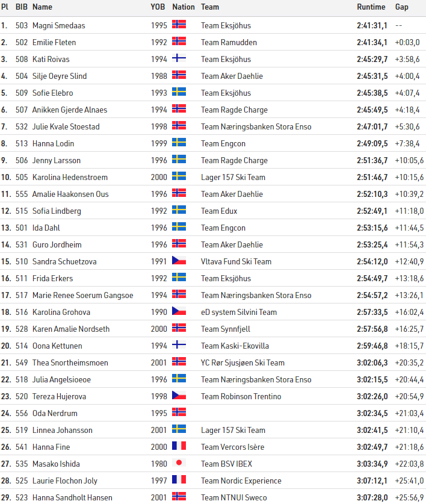The width and height of the screenshot is (426, 504).
Task: Click Czech flag icon beside Tereza Hujerova
Action: [x=179, y=396]
